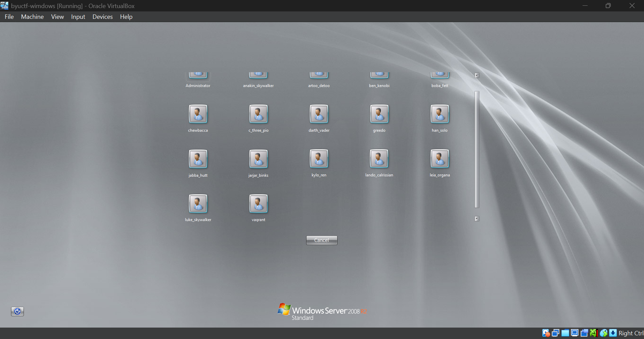Select the kylo_ren user tile
Image resolution: width=644 pixels, height=339 pixels.
[x=319, y=163]
